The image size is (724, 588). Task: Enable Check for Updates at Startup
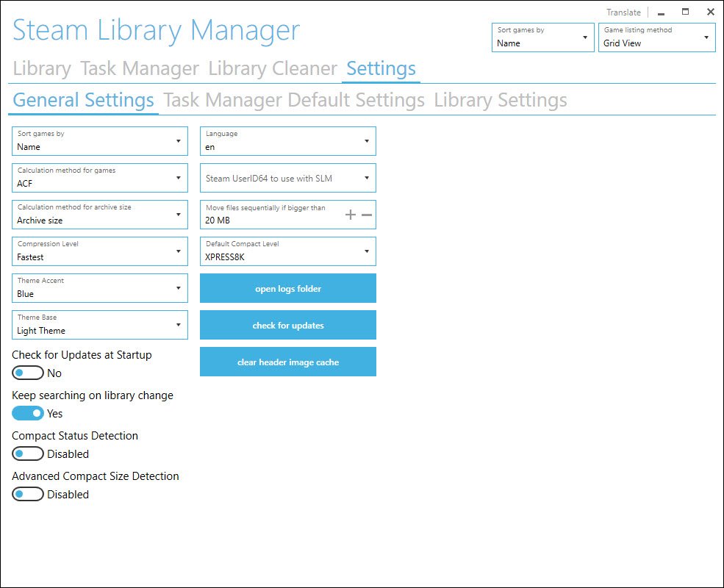pyautogui.click(x=28, y=373)
